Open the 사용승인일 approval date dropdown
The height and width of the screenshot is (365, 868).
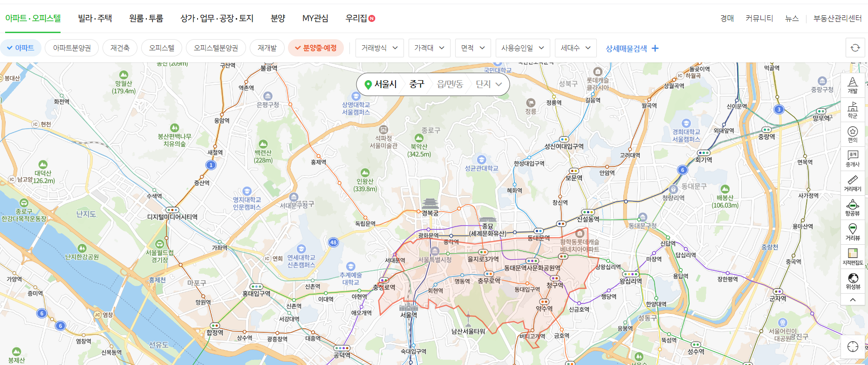pyautogui.click(x=523, y=48)
